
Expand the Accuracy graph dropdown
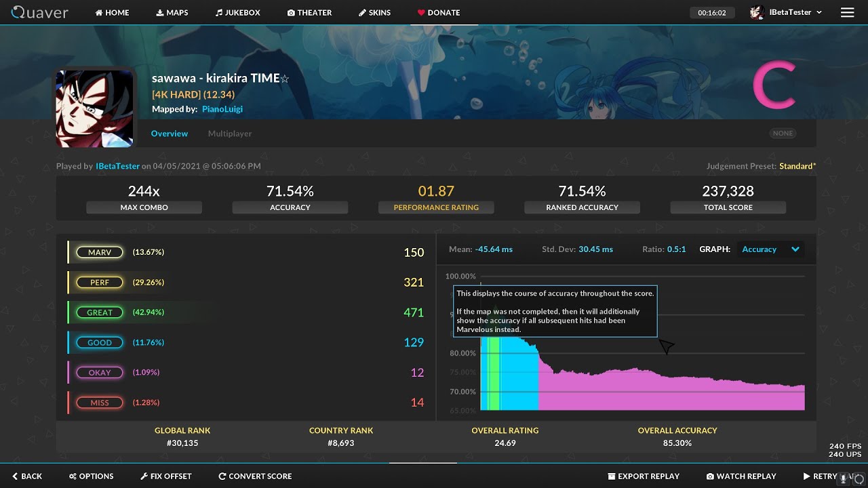click(x=771, y=249)
